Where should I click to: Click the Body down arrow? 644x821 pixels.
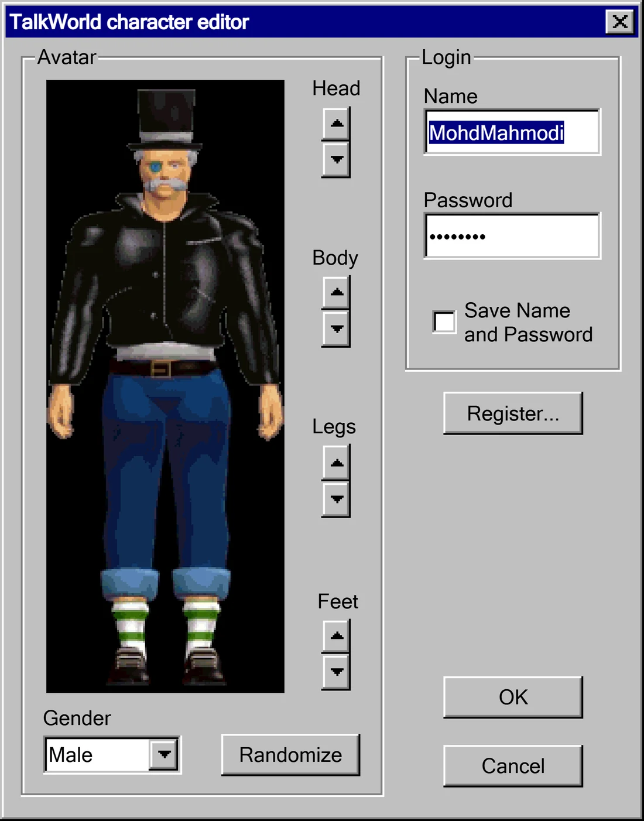(336, 329)
